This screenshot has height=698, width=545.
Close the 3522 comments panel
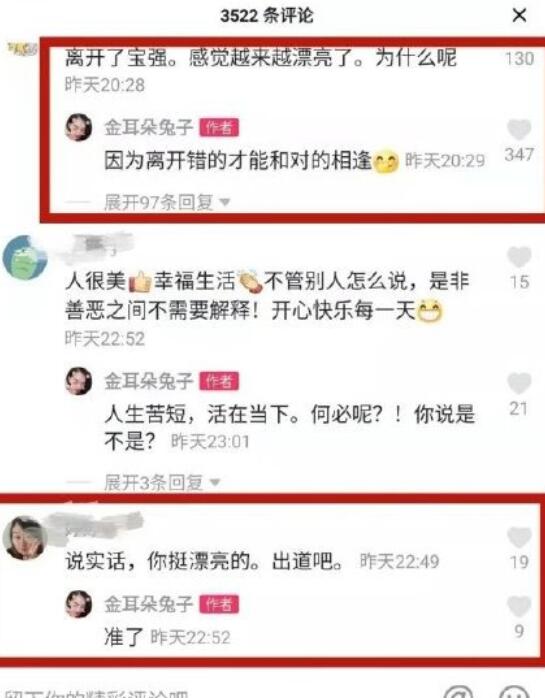pos(519,16)
